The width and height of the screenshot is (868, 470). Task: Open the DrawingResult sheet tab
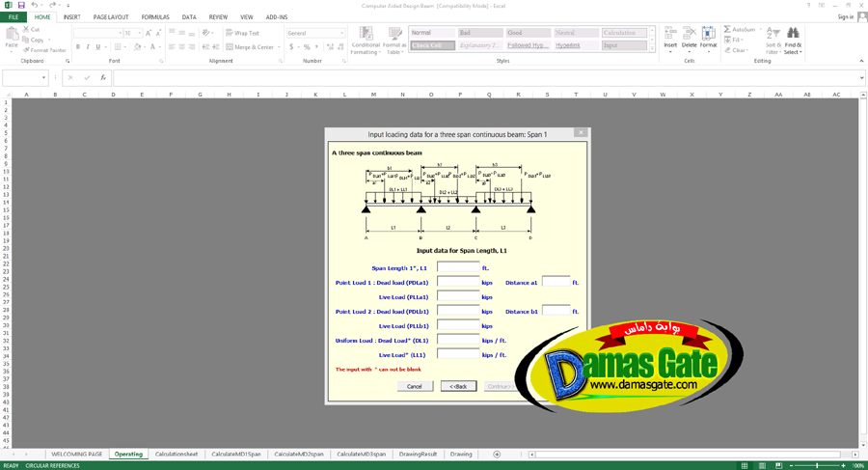coord(418,454)
